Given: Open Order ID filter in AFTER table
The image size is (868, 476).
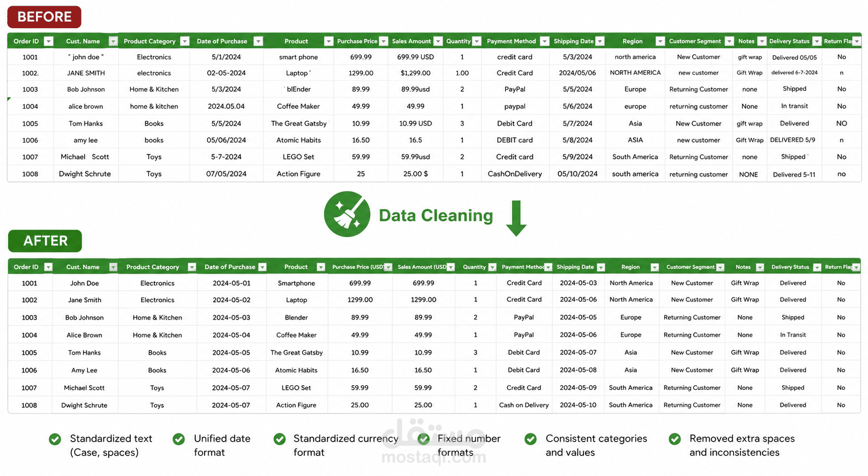Looking at the screenshot, I should 48,267.
